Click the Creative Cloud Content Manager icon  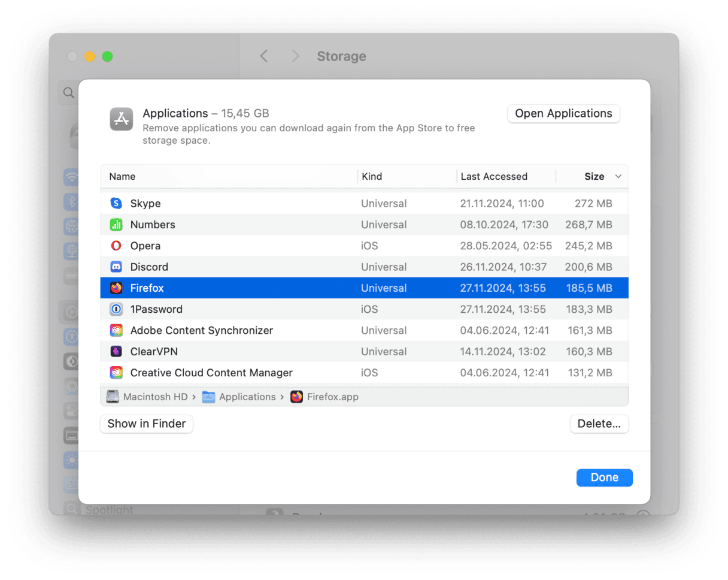coord(116,373)
